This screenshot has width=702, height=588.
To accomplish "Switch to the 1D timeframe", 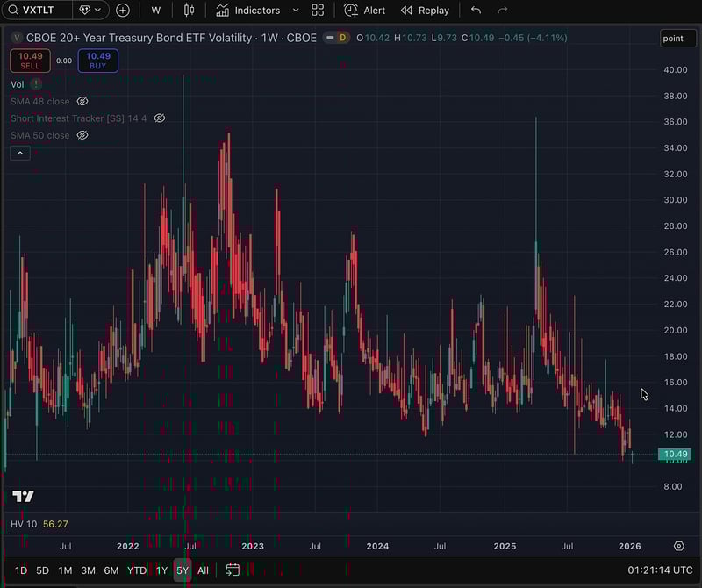I will [x=19, y=570].
